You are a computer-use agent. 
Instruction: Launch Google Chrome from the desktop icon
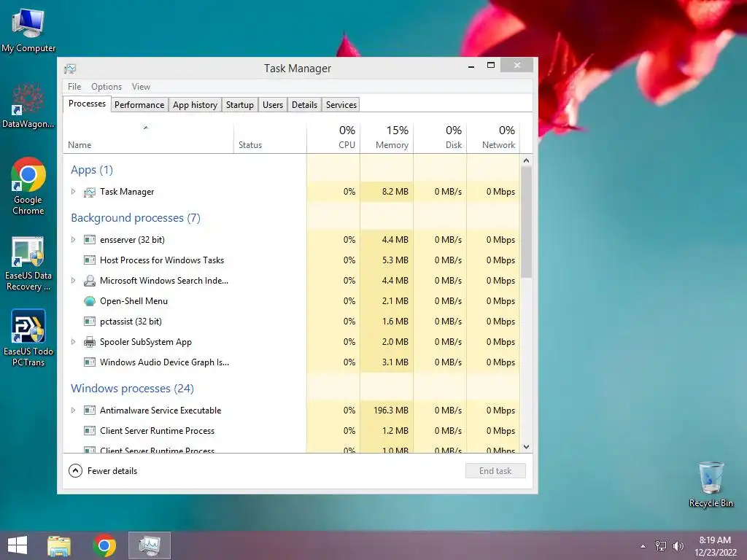click(x=28, y=186)
